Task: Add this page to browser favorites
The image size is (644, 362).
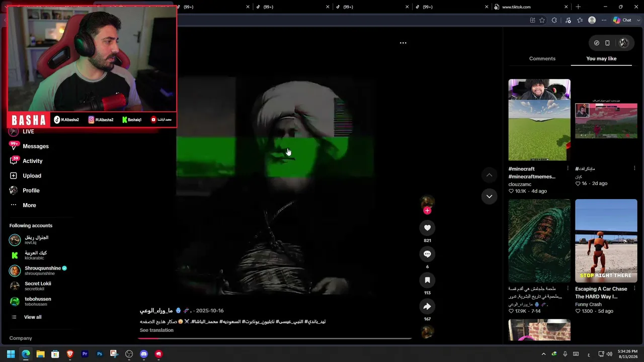Action: 542,20
